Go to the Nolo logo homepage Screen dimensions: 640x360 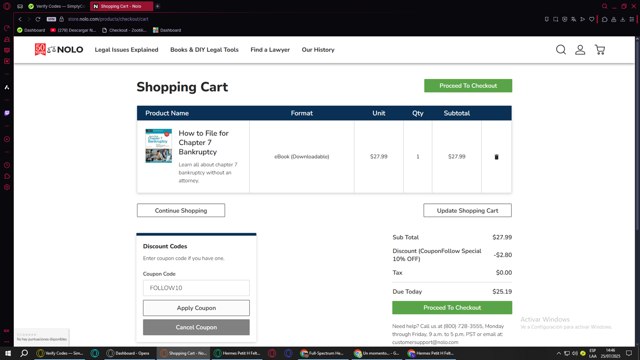tap(59, 49)
